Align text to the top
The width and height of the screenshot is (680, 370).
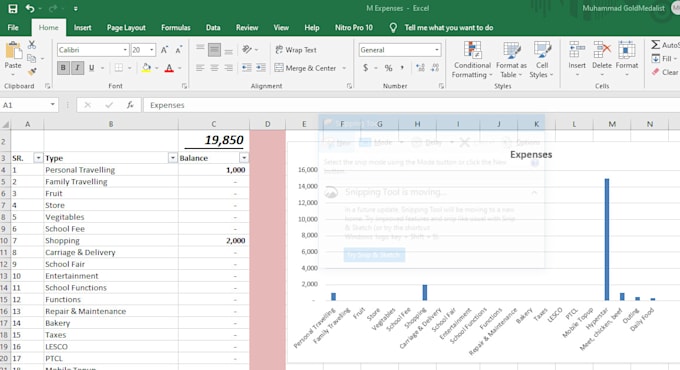[x=200, y=49]
